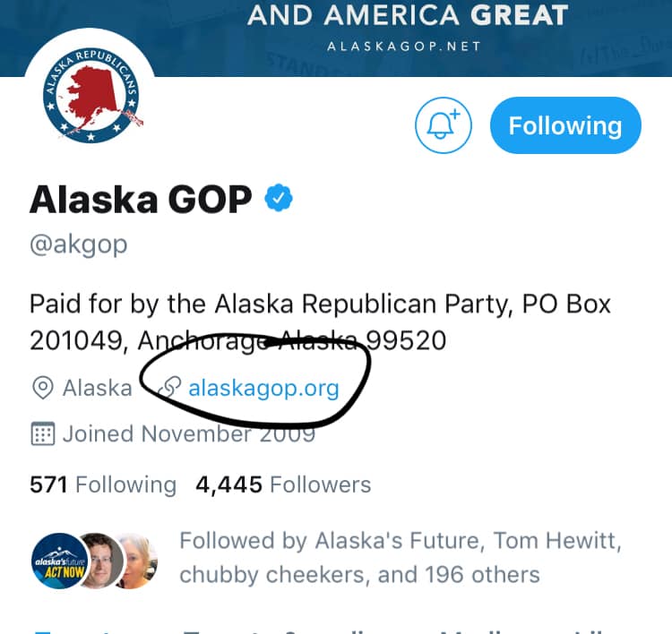
Task: Tap the blue verified badge
Action: [279, 198]
